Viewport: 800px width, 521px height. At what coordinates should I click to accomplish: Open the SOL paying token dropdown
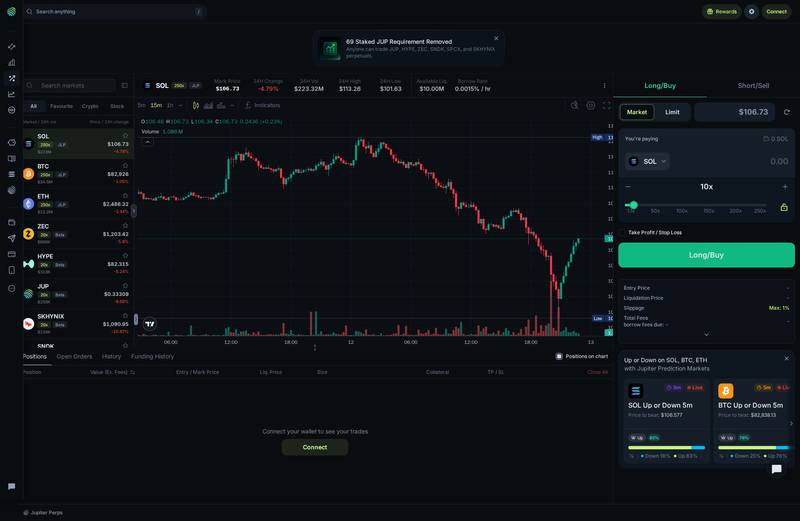pyautogui.click(x=647, y=161)
